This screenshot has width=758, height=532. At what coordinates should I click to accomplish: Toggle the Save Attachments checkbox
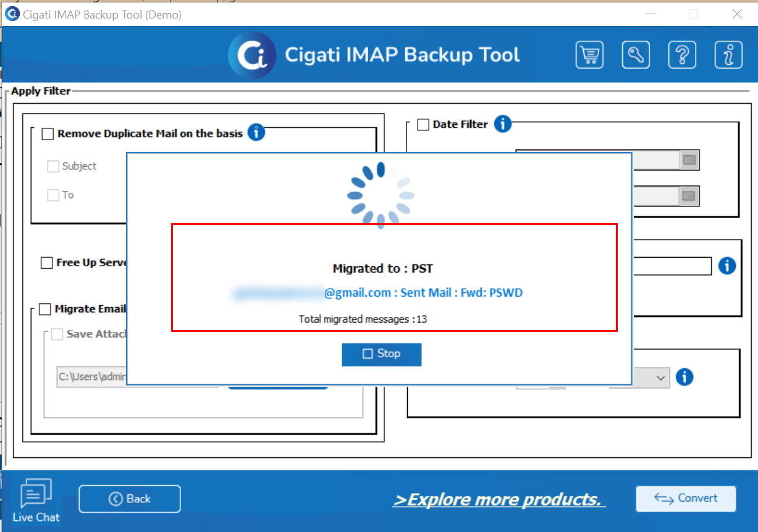[57, 334]
